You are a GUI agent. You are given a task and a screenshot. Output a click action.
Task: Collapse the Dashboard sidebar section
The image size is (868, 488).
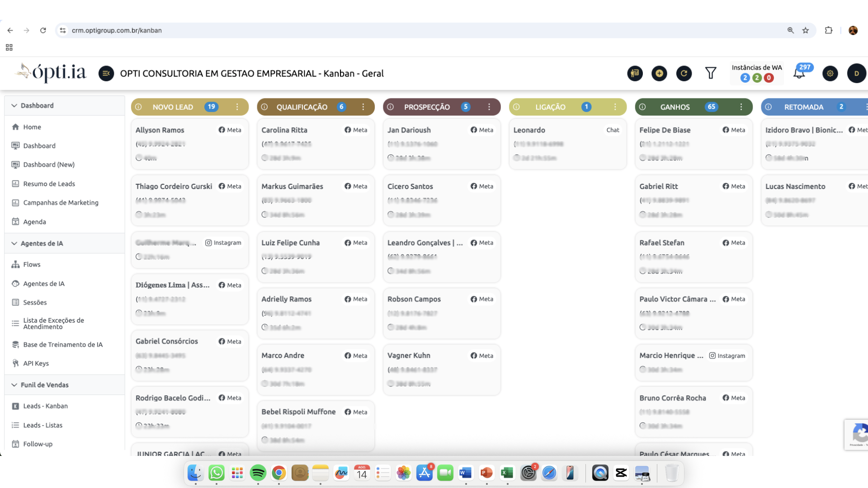click(x=14, y=105)
